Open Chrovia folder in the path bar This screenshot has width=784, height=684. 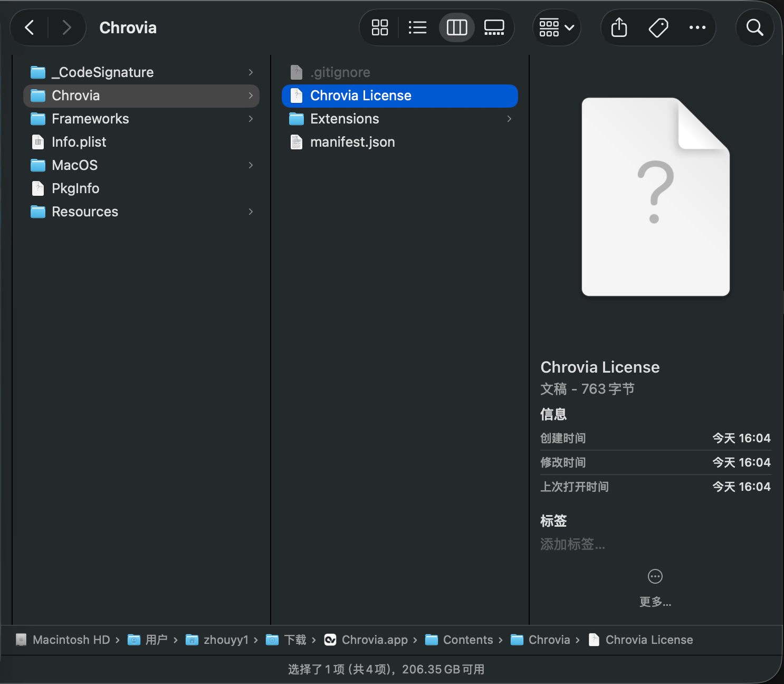click(541, 640)
